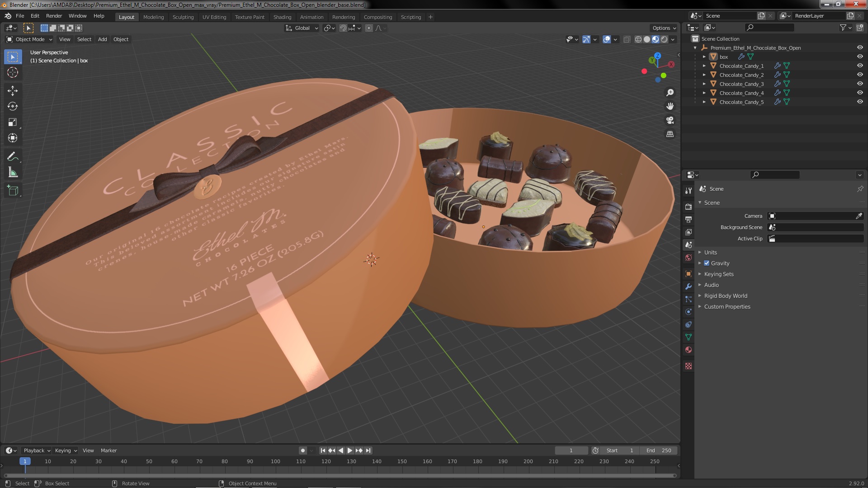Open the Options dropdown
The height and width of the screenshot is (488, 868).
tap(664, 28)
